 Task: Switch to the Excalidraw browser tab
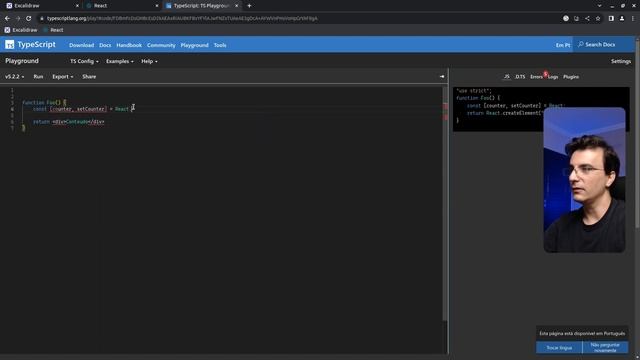(x=41, y=6)
